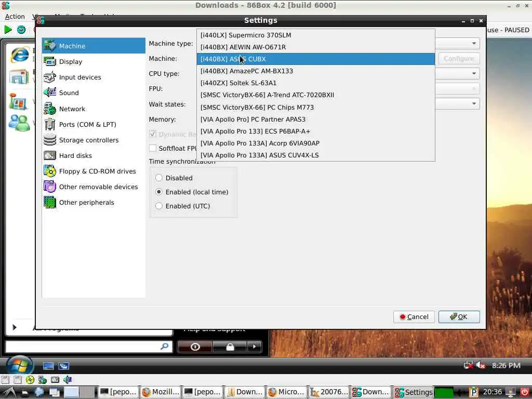Choose [i440BX] ASUS CUBX
Viewport: 532px width, 399px height.
tap(315, 59)
